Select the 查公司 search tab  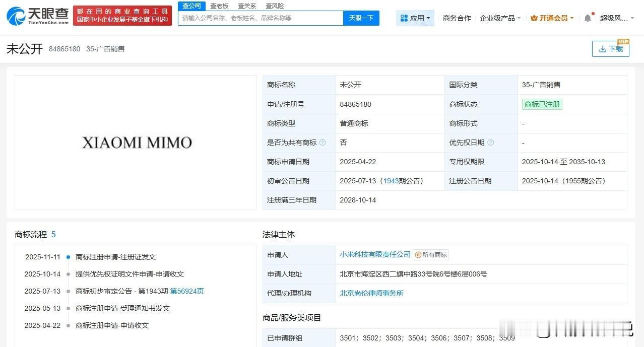tap(191, 6)
